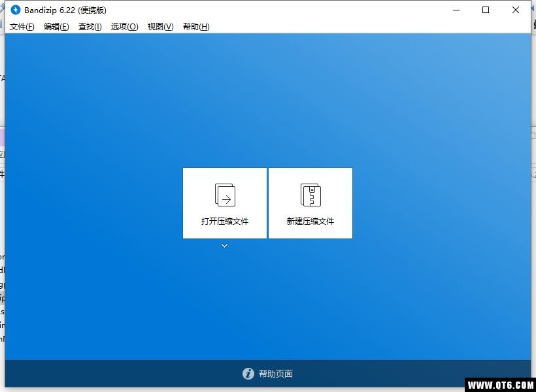536x392 pixels.
Task: Click the 打开压缩文件 tile
Action: [x=225, y=203]
